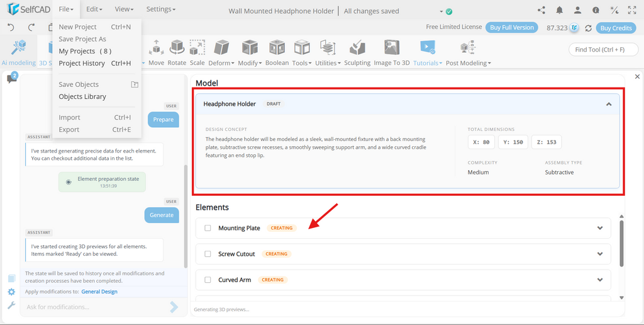Image resolution: width=644 pixels, height=325 pixels.
Task: Check the Screw Cutout checkbox
Action: click(208, 254)
